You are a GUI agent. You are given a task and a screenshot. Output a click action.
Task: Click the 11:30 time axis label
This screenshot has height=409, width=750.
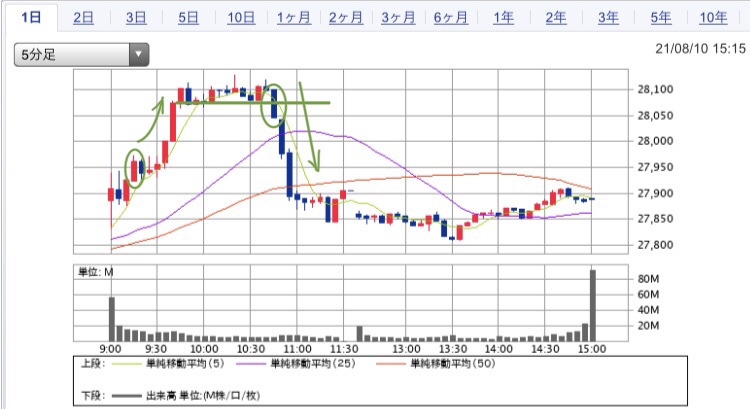click(344, 349)
